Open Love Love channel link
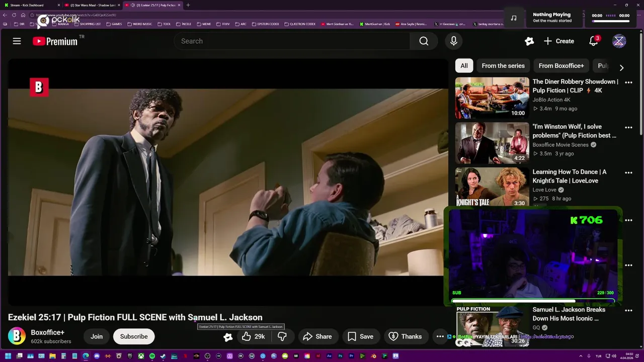Screen dimensions: 644x362 point(544,190)
